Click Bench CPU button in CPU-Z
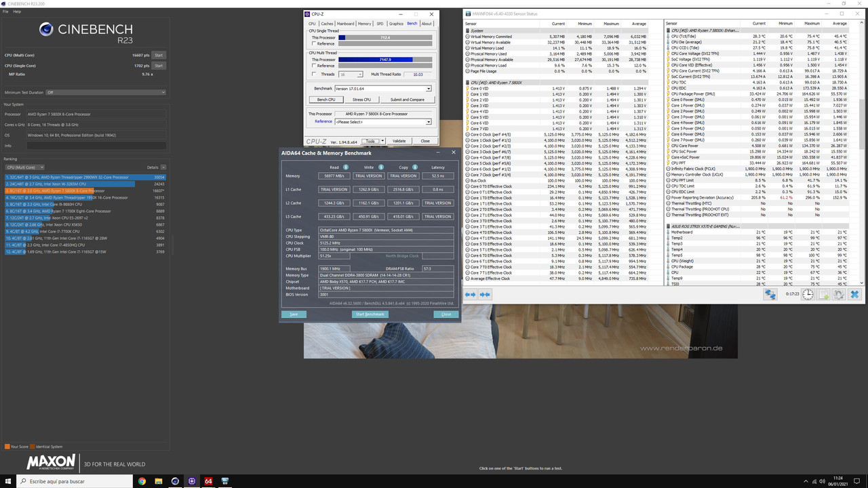This screenshot has height=488, width=868. coord(326,100)
